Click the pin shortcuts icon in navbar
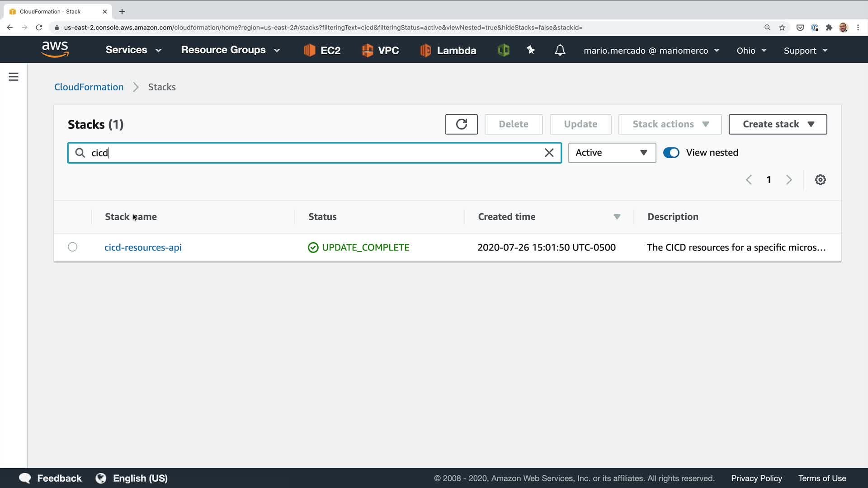Screen dimensions: 868x488 click(531, 50)
